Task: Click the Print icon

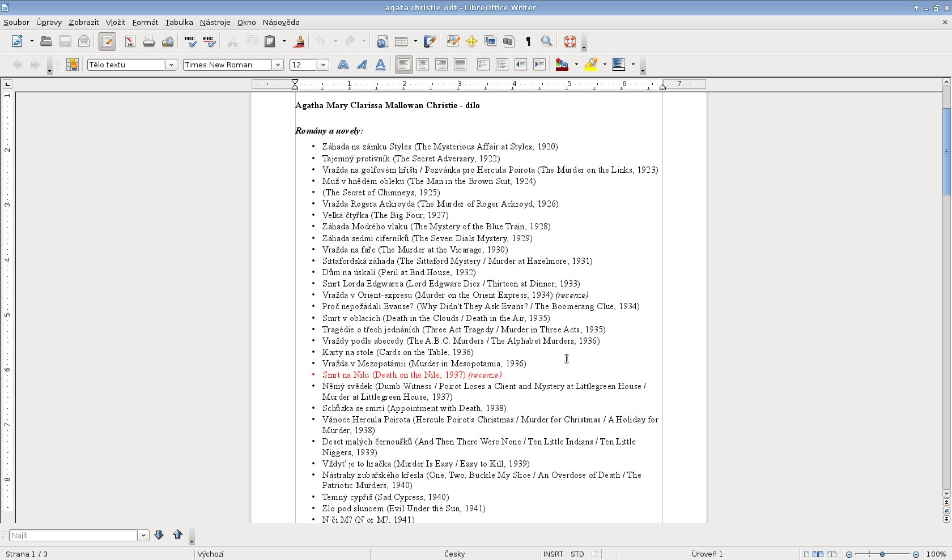Action: (x=149, y=41)
